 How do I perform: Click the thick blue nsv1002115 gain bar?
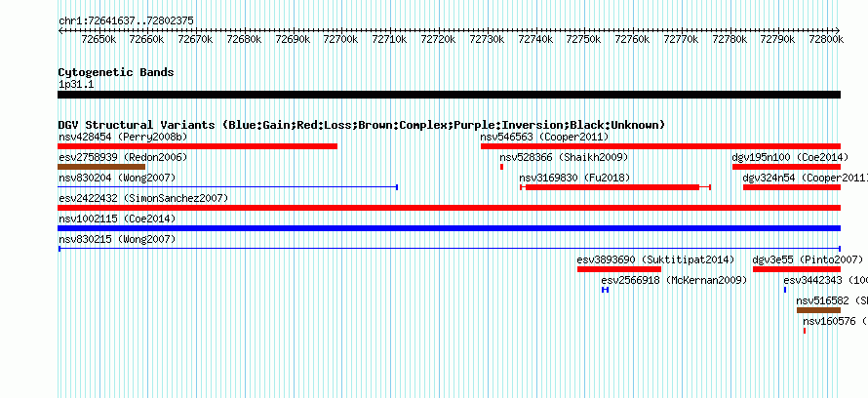(x=449, y=228)
